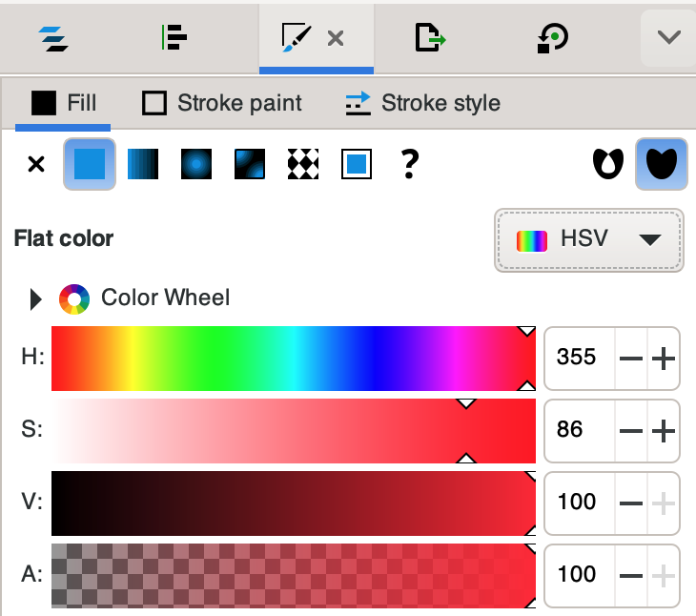
Task: Decrease the Saturation value with minus
Action: point(631,431)
